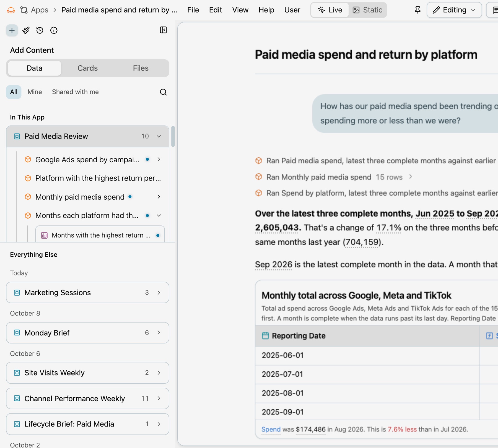This screenshot has width=498, height=448.
Task: Select the Shared with me filter
Action: [x=75, y=92]
